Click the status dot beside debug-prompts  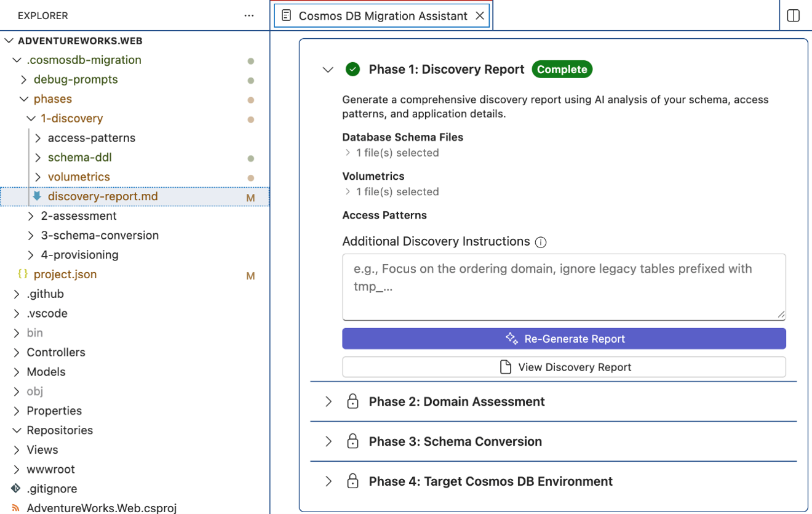[251, 81]
